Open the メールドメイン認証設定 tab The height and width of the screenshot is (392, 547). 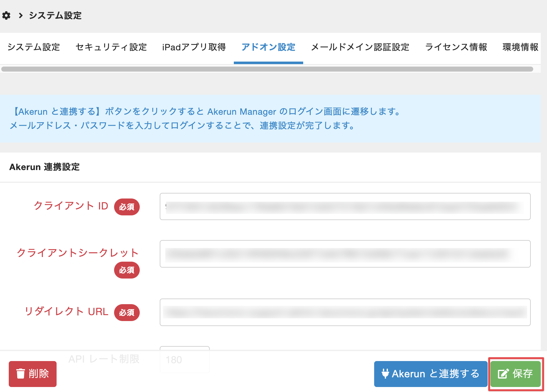coord(360,47)
